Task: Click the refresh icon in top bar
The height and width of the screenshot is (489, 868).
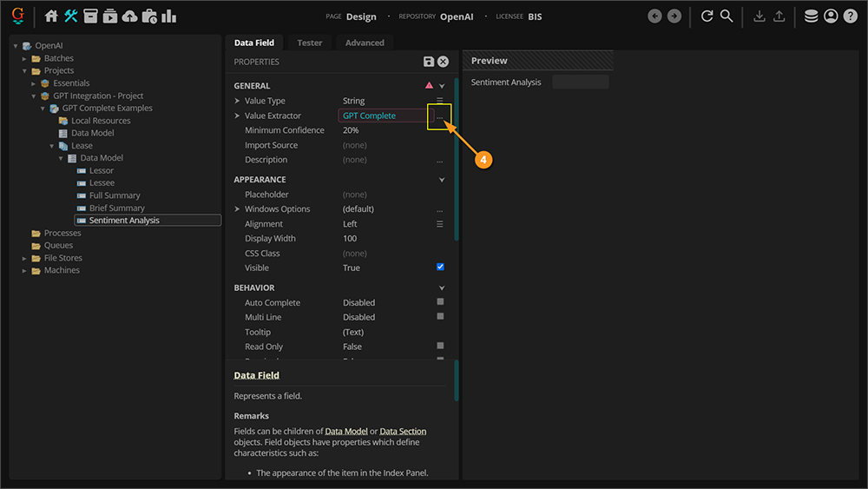Action: click(x=707, y=16)
